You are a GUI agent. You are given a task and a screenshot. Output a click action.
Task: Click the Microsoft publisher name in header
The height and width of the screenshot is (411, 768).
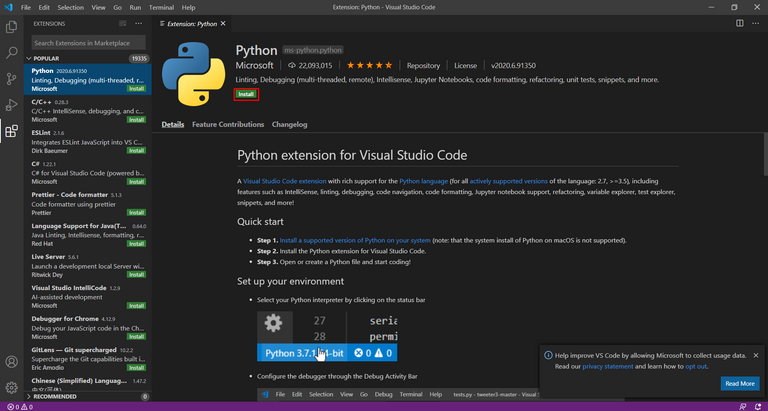point(255,65)
